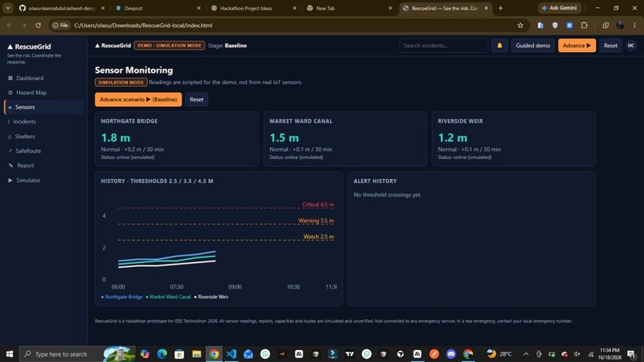Switch to the GitHub olasunkamiabdulrasheed tab
The width and height of the screenshot is (644, 362).
coord(62,8)
